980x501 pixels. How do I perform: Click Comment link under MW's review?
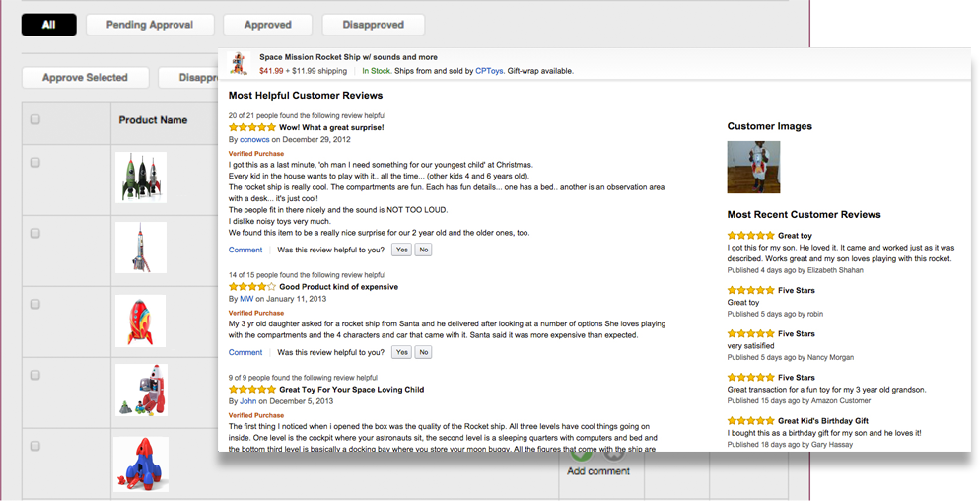(245, 353)
